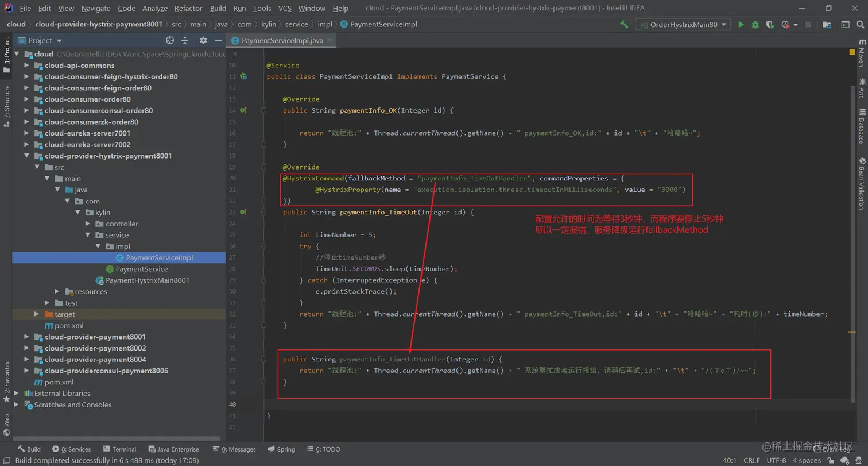
Task: Open Project panel settings gear
Action: (x=203, y=40)
